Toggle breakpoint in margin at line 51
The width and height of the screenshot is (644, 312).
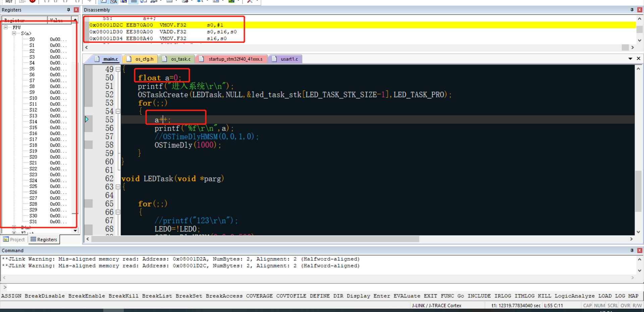pos(89,86)
